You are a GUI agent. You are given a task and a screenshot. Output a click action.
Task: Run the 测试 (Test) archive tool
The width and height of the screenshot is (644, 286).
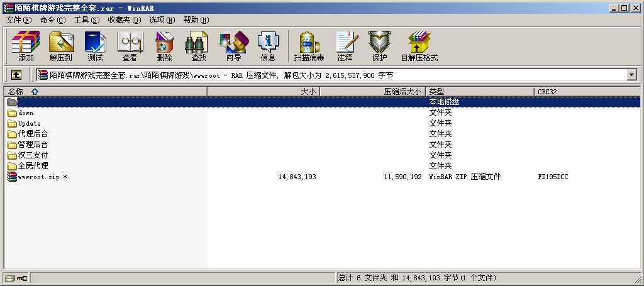coord(96,46)
